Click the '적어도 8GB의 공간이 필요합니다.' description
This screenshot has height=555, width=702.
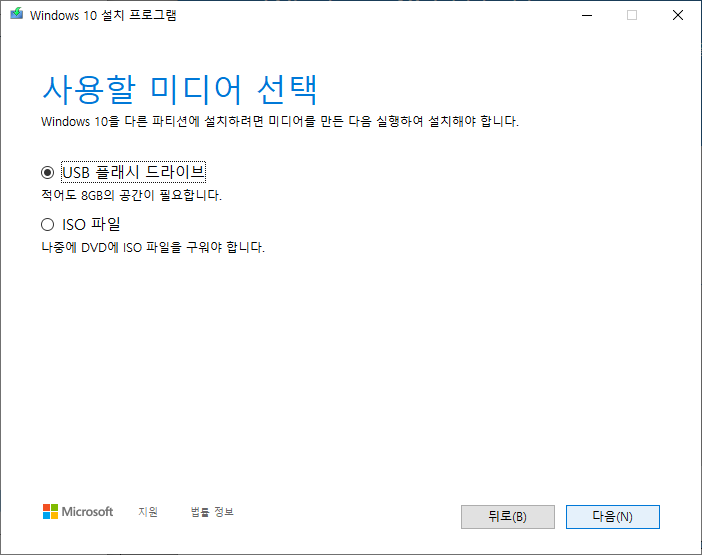pyautogui.click(x=132, y=195)
